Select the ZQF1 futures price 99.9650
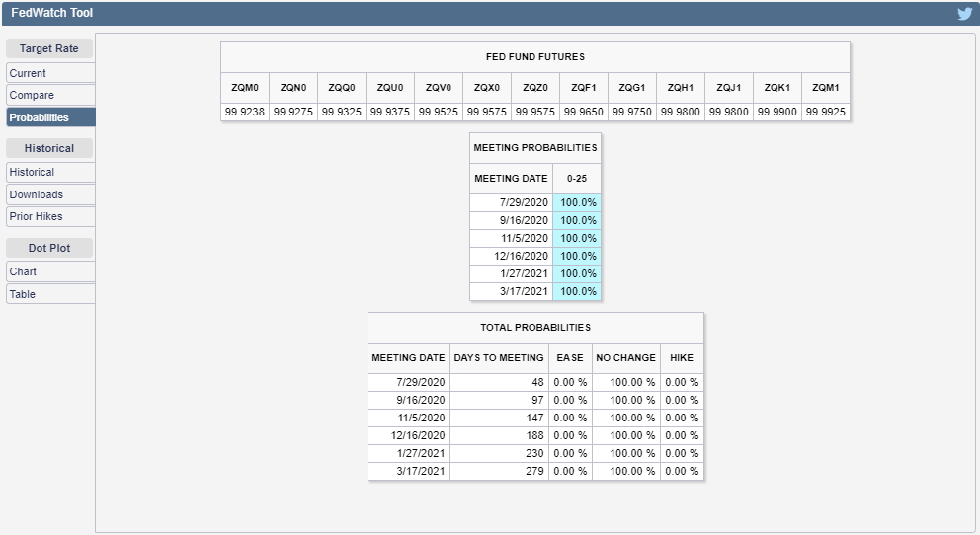Viewport: 980px width, 535px height. 584,112
